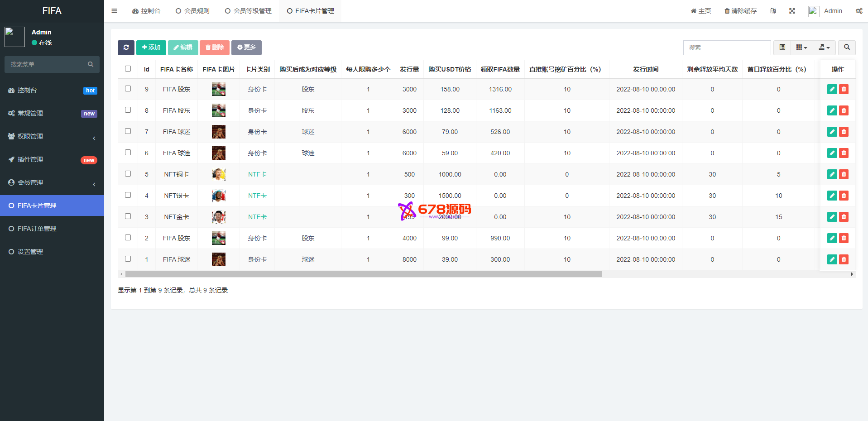Image resolution: width=868 pixels, height=421 pixels.
Task: Open the export data dropdown
Action: tap(825, 48)
